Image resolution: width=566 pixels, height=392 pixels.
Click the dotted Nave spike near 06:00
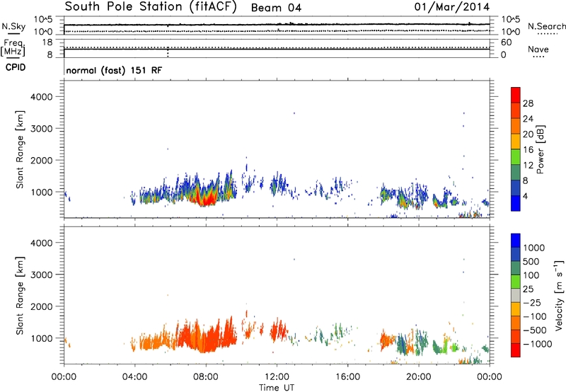pyautogui.click(x=168, y=52)
